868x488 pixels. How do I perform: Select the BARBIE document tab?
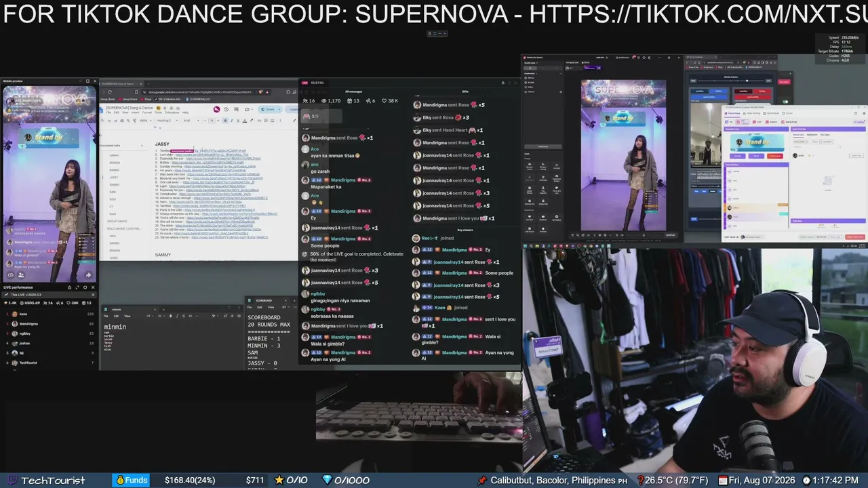point(114,170)
